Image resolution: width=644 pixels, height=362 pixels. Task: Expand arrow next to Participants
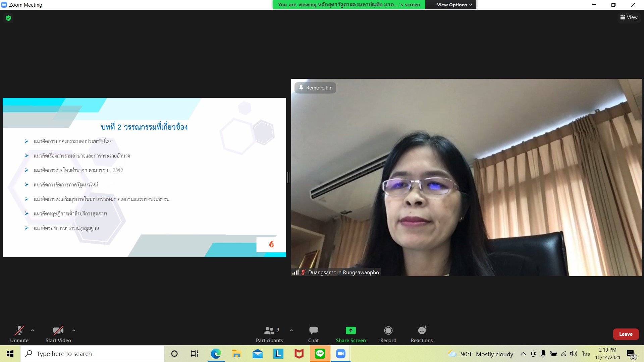[x=291, y=330]
